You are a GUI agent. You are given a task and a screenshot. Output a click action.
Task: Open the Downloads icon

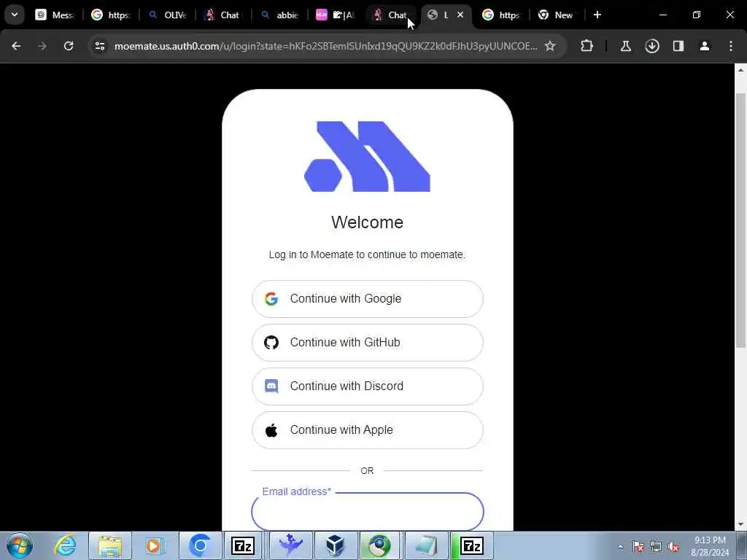[652, 46]
